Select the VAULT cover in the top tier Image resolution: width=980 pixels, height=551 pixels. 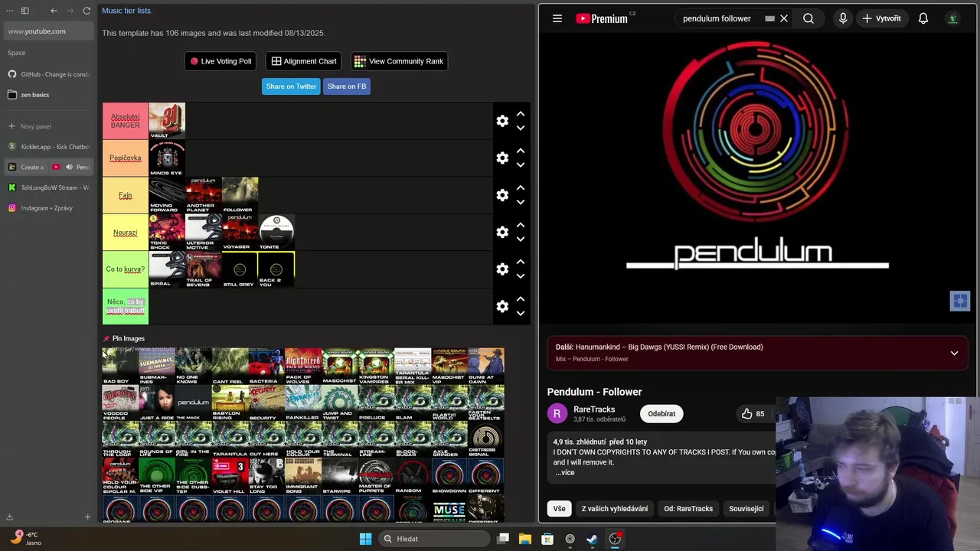pos(167,121)
